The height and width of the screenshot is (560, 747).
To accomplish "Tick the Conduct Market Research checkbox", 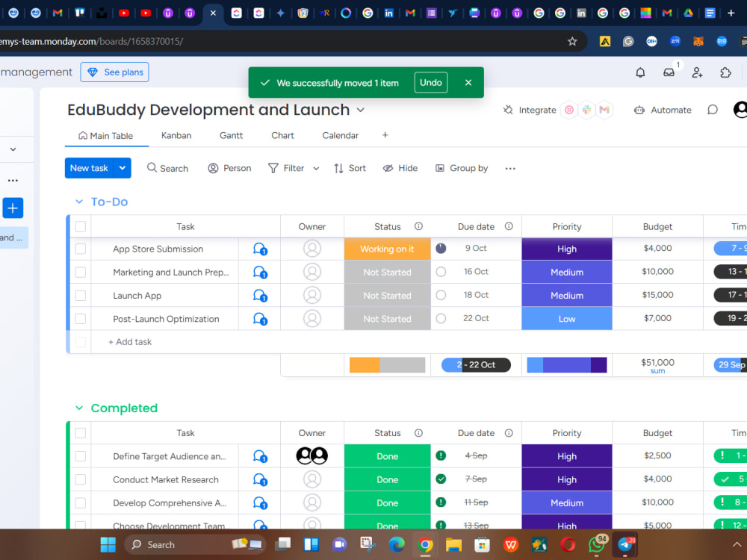I will pyautogui.click(x=81, y=479).
